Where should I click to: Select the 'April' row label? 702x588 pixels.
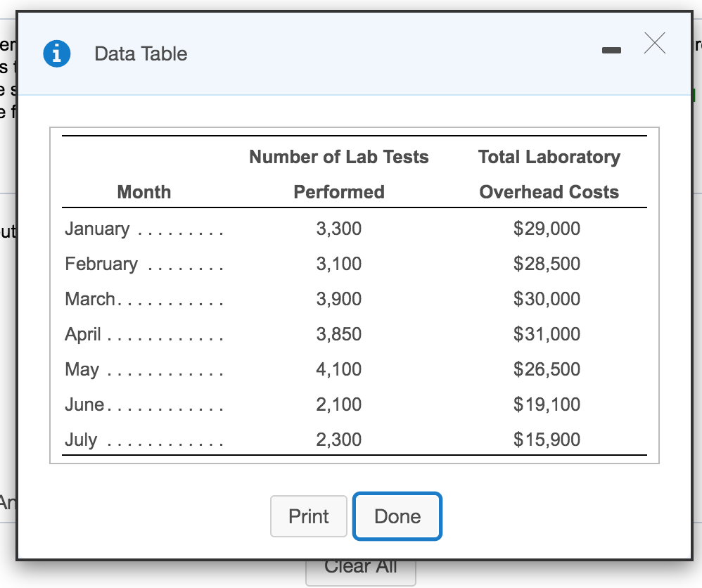click(x=83, y=334)
